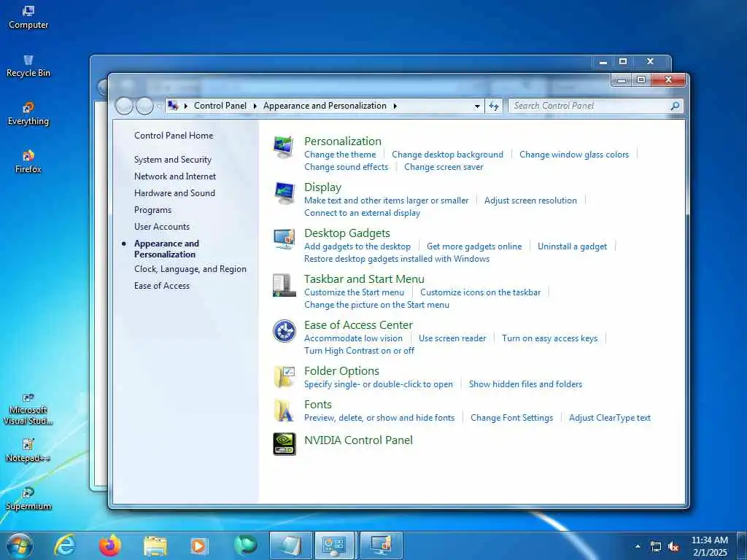Image resolution: width=747 pixels, height=560 pixels.
Task: Expand the arrow after Control Panel breadcrumb
Action: 255,106
